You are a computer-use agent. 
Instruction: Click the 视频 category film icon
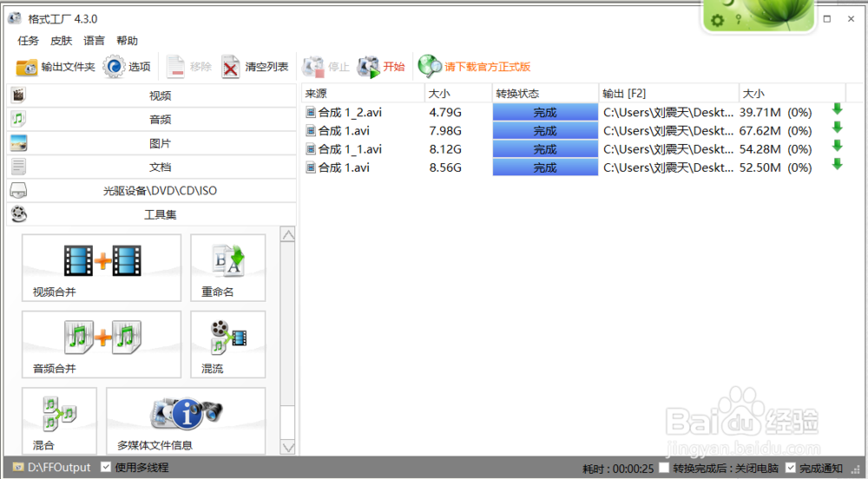point(18,95)
